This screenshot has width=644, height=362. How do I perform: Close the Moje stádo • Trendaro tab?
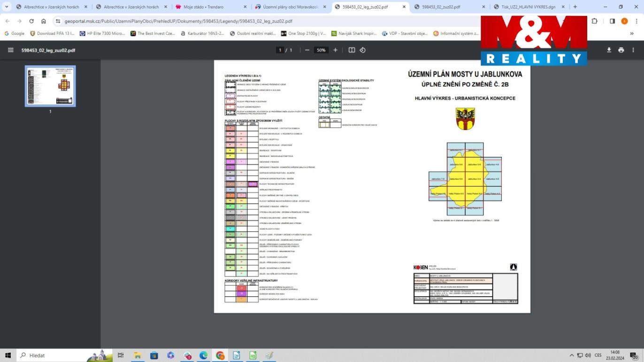click(245, 7)
